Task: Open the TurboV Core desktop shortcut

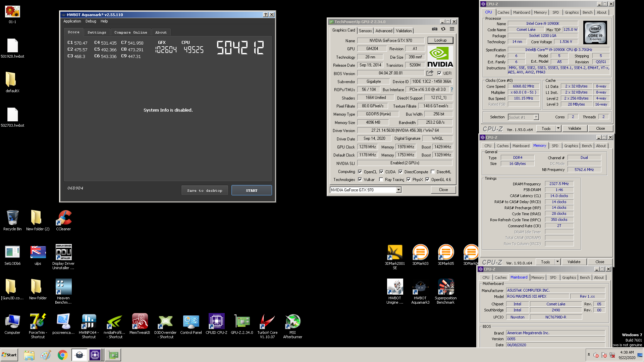Action: 267,326
